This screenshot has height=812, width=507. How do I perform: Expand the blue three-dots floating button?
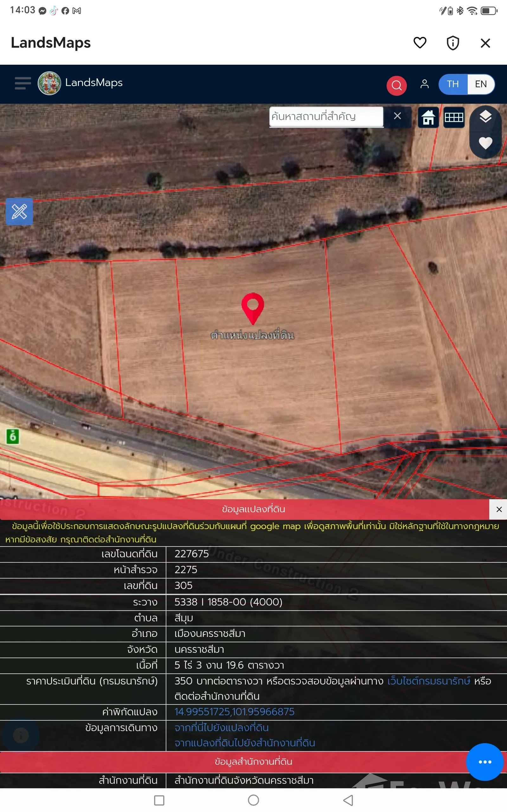tap(485, 762)
